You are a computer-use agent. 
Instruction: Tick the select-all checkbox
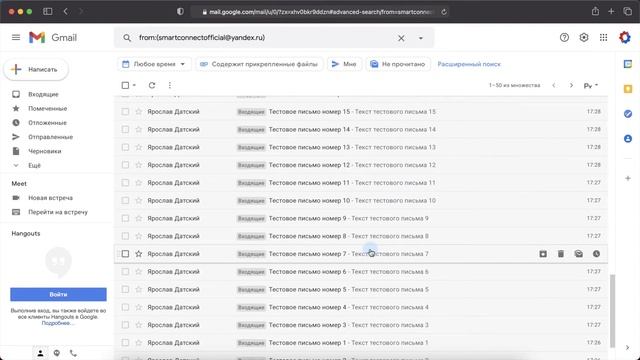click(125, 85)
